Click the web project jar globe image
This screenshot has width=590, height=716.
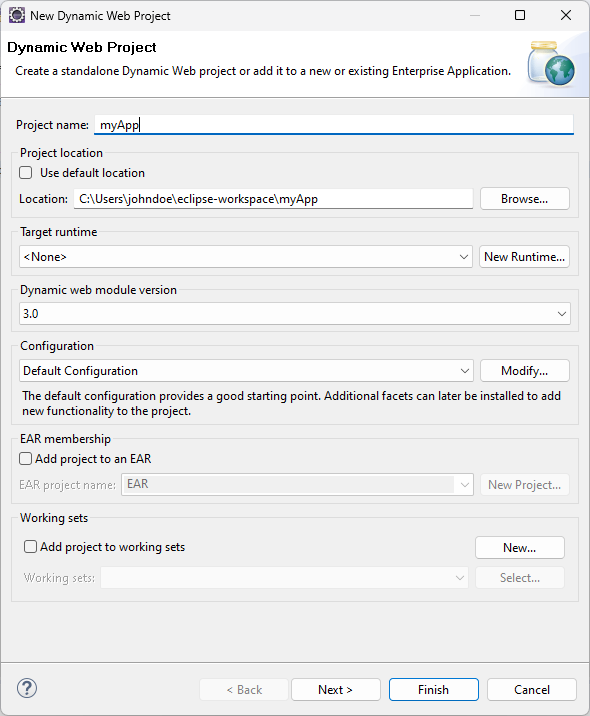[551, 63]
